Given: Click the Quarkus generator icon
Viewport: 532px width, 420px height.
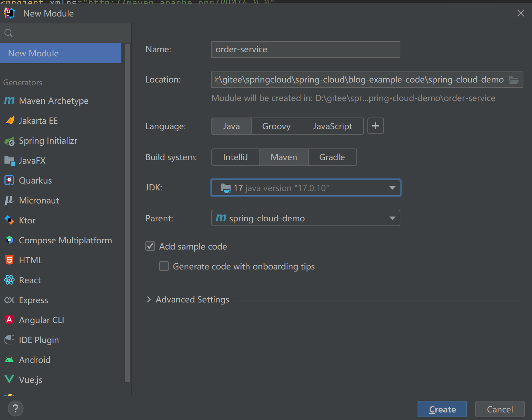Looking at the screenshot, I should [x=9, y=180].
